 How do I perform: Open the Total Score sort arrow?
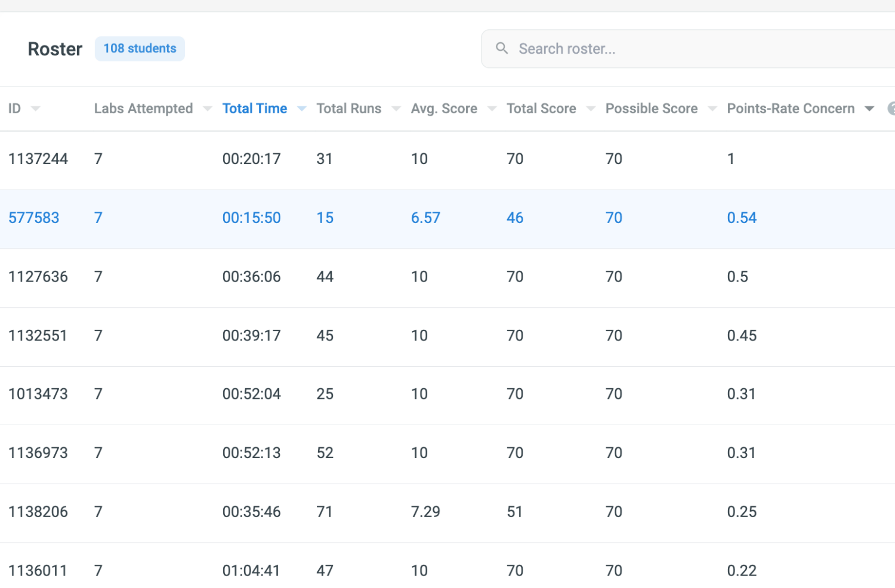point(591,109)
